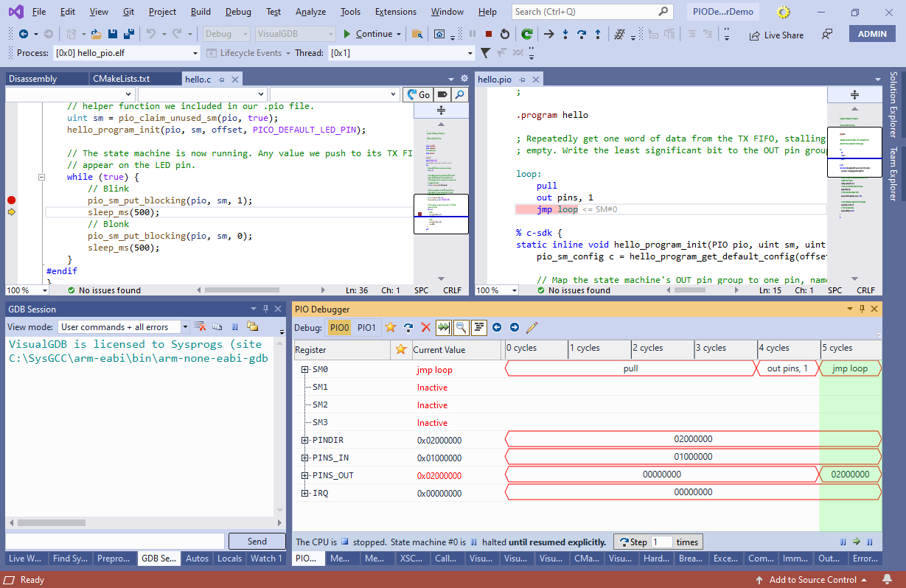
Task: Pause GDB Session output with blue pause icon
Action: point(234,326)
